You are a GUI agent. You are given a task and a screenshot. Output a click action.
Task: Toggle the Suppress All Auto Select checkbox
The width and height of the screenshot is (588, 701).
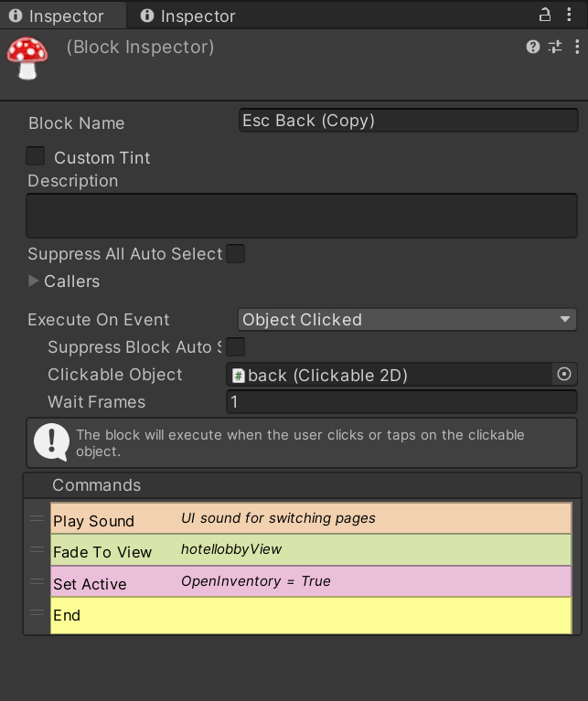click(235, 253)
